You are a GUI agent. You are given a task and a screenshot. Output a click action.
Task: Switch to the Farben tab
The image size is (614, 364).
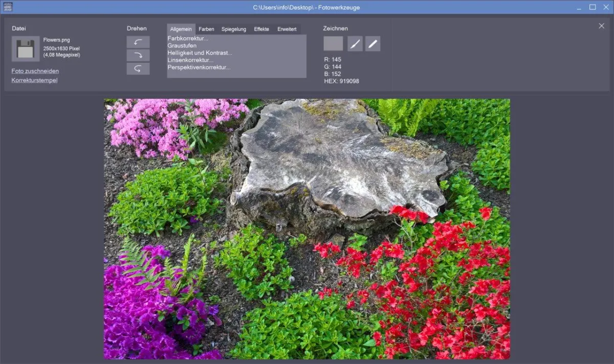206,29
